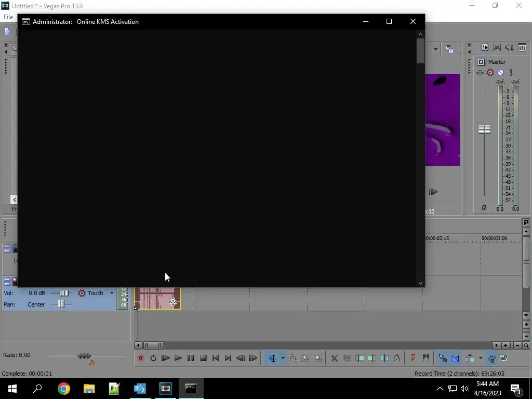
Task: Open the Normal Edit tool dropdown arrow
Action: [x=283, y=358]
